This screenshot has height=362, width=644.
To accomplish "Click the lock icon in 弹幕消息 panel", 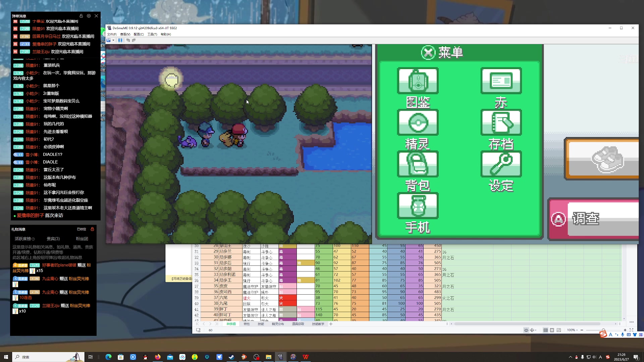I will [x=81, y=16].
